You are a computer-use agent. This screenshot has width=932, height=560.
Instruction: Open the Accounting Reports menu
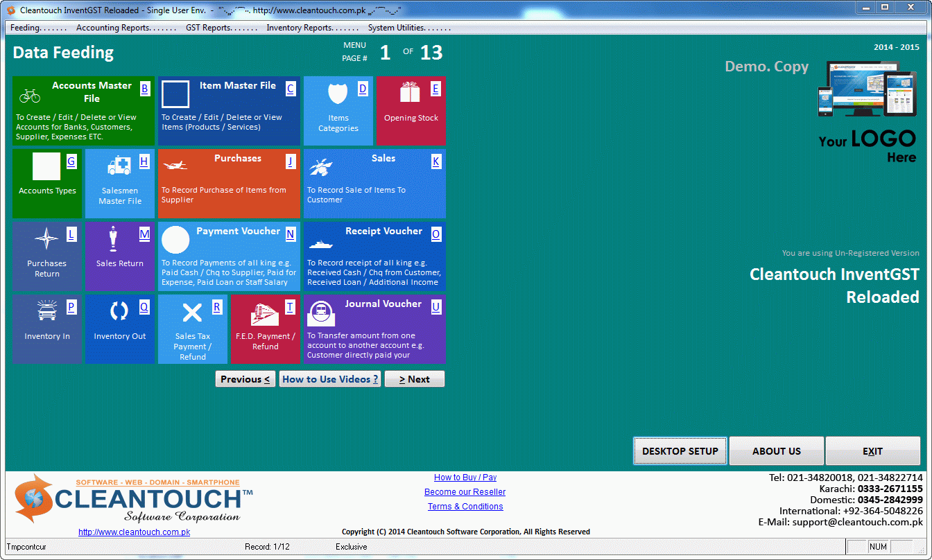(126, 28)
